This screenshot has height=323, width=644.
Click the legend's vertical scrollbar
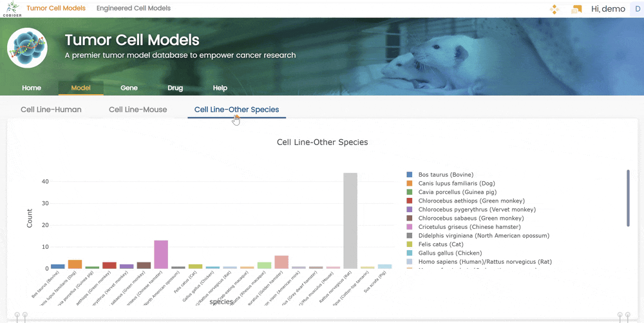coord(628,198)
